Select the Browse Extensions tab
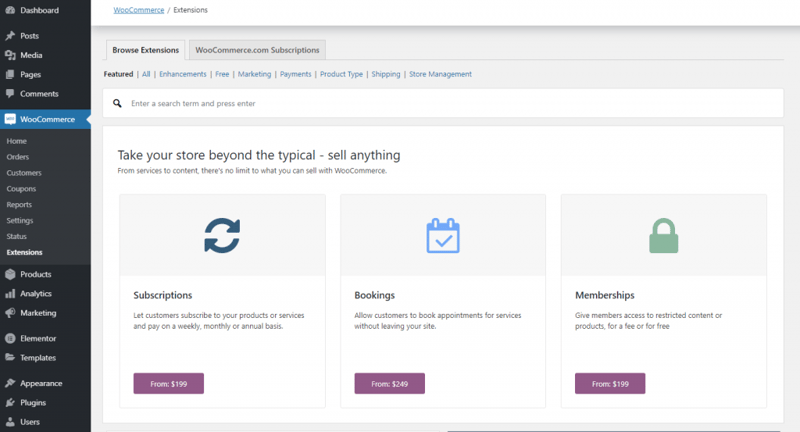The height and width of the screenshot is (432, 800). pos(145,50)
